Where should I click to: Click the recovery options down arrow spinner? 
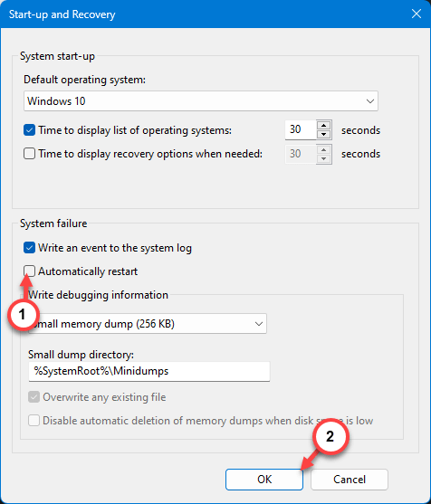[x=324, y=158]
